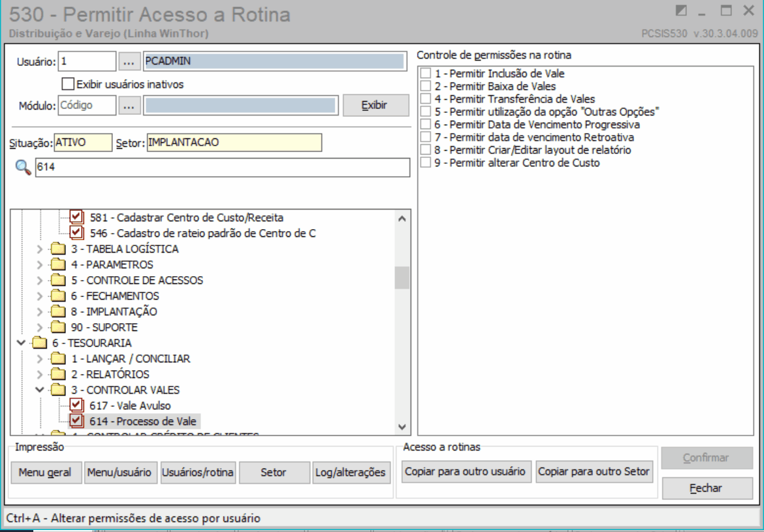Click the Exibir button
The width and height of the screenshot is (764, 532).
coord(375,105)
